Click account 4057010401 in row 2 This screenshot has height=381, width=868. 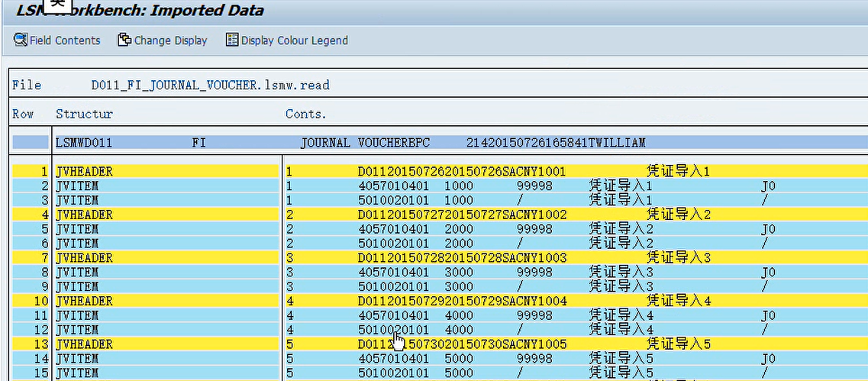(394, 186)
